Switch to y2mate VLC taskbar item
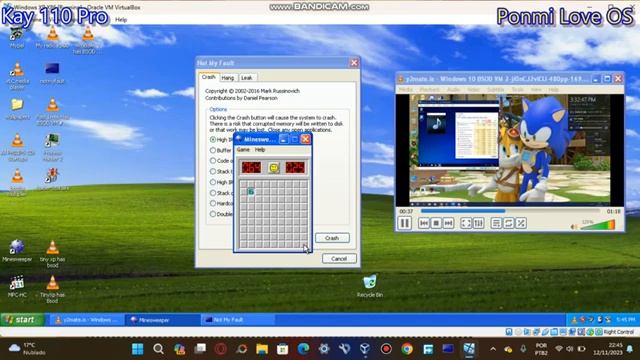The image size is (640, 360). tap(86, 320)
